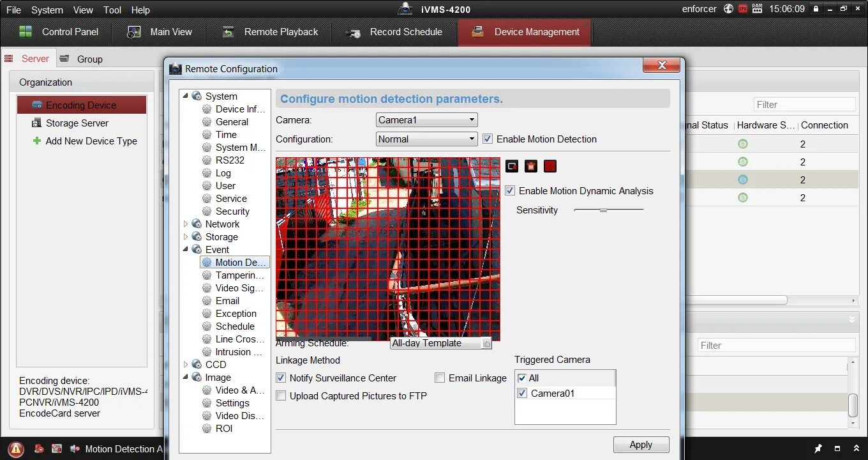
Task: Enable Email Linkage checkbox
Action: click(440, 378)
